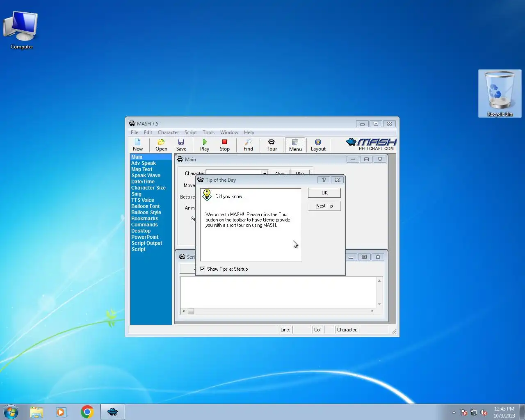525x420 pixels.
Task: Open File Explorer from the taskbar
Action: click(37, 412)
